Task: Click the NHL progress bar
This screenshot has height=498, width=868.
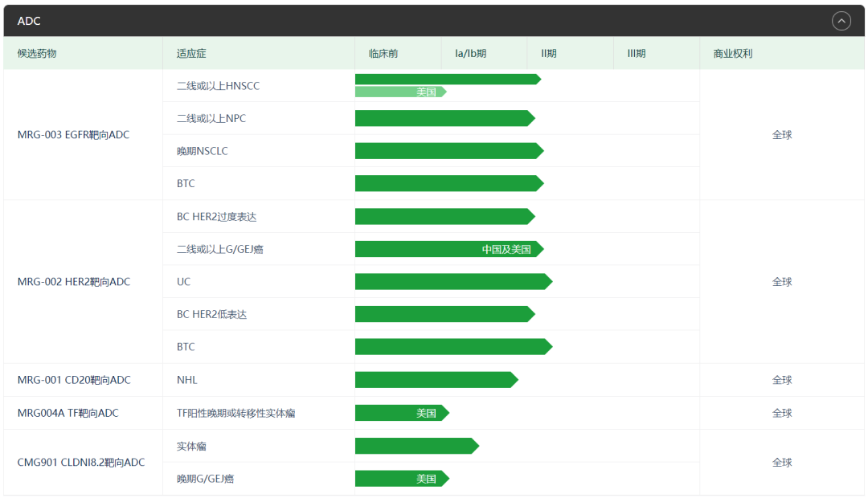Action: tap(436, 380)
